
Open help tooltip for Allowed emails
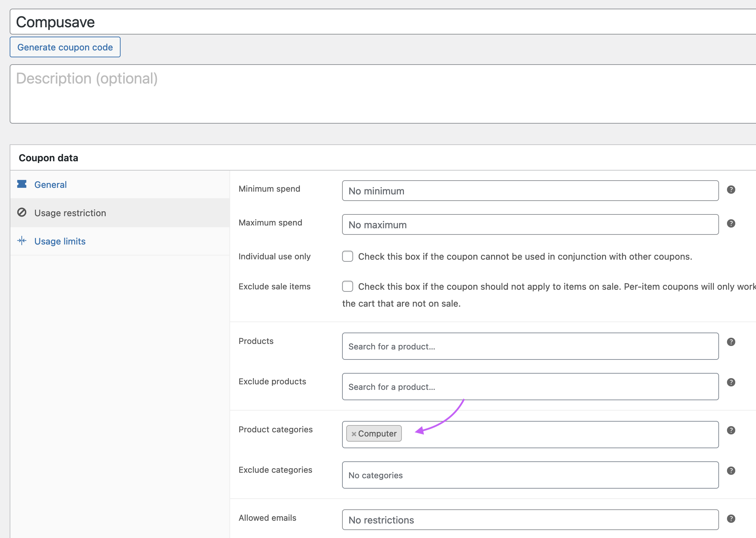click(731, 518)
